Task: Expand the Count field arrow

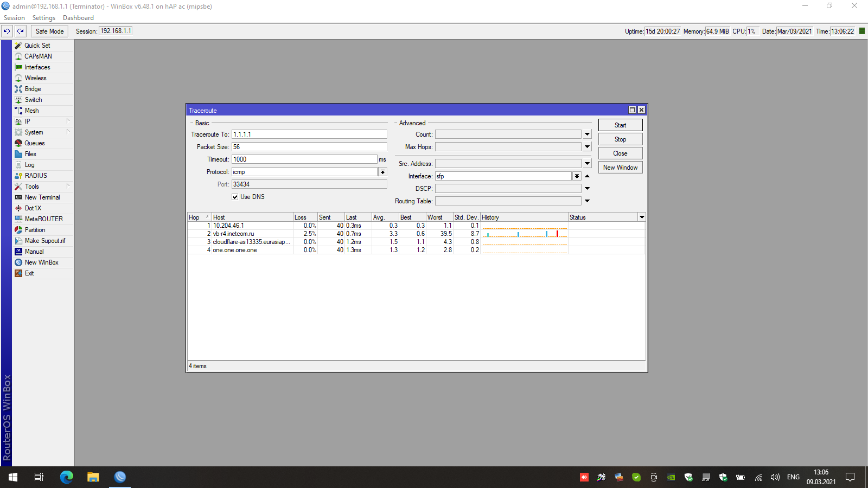Action: [x=587, y=134]
